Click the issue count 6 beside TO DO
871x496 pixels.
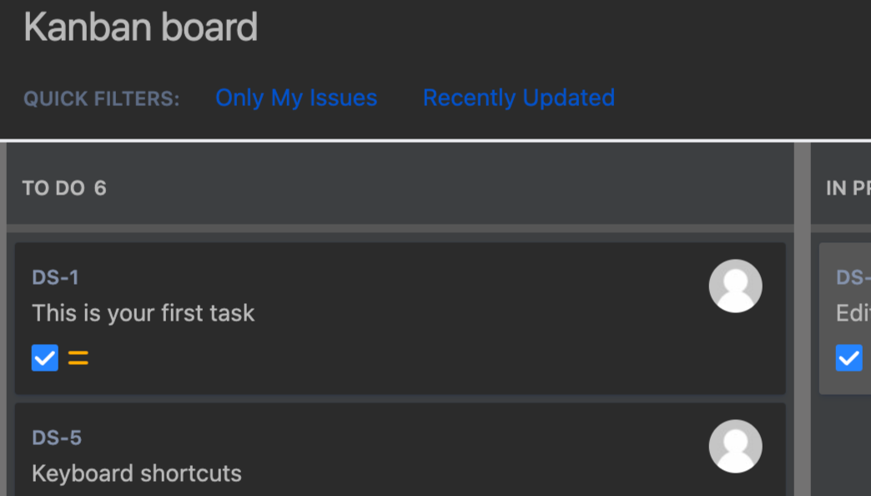100,188
